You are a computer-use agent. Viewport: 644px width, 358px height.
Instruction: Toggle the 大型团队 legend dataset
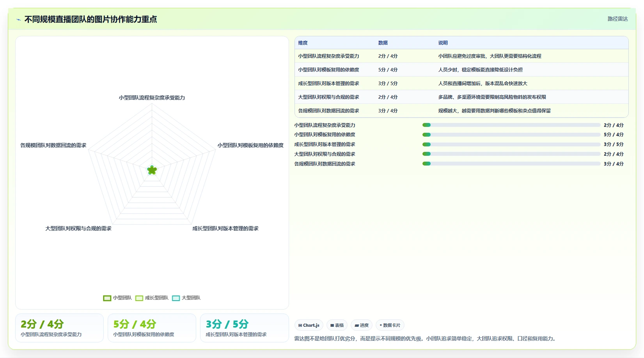pyautogui.click(x=186, y=298)
